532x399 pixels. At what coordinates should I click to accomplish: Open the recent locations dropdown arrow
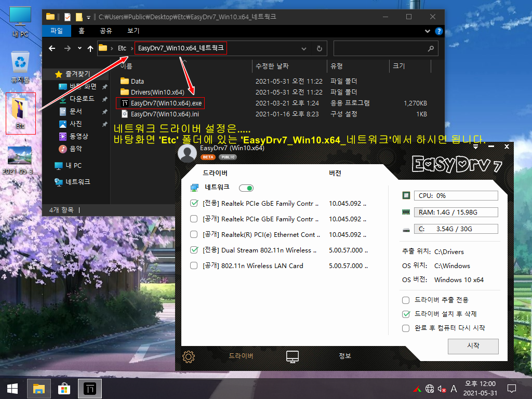79,48
